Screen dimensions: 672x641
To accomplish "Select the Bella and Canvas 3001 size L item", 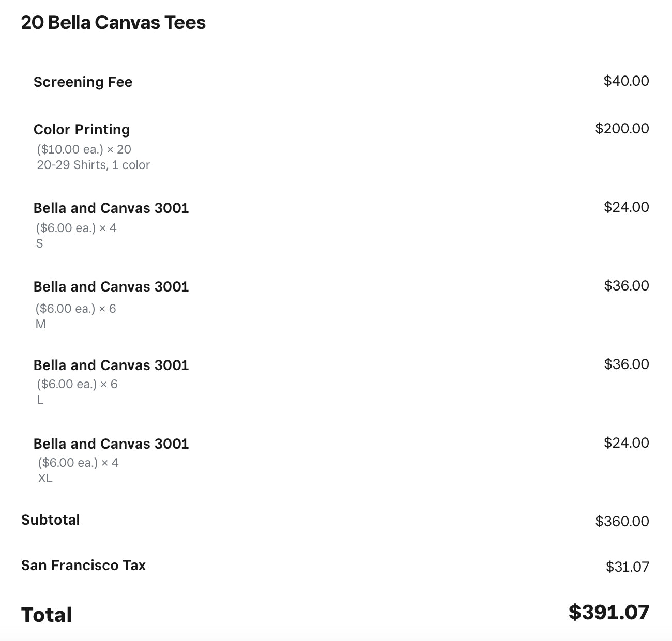I will [x=111, y=365].
